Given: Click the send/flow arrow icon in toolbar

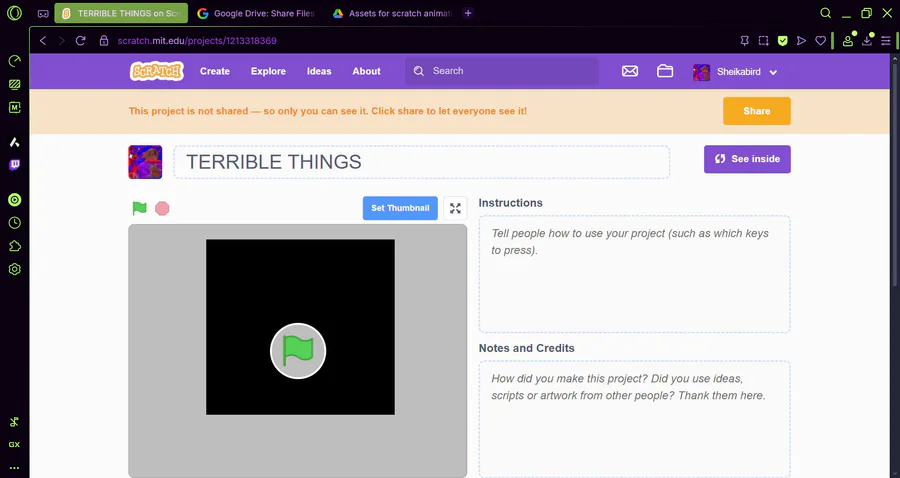Looking at the screenshot, I should (x=801, y=41).
